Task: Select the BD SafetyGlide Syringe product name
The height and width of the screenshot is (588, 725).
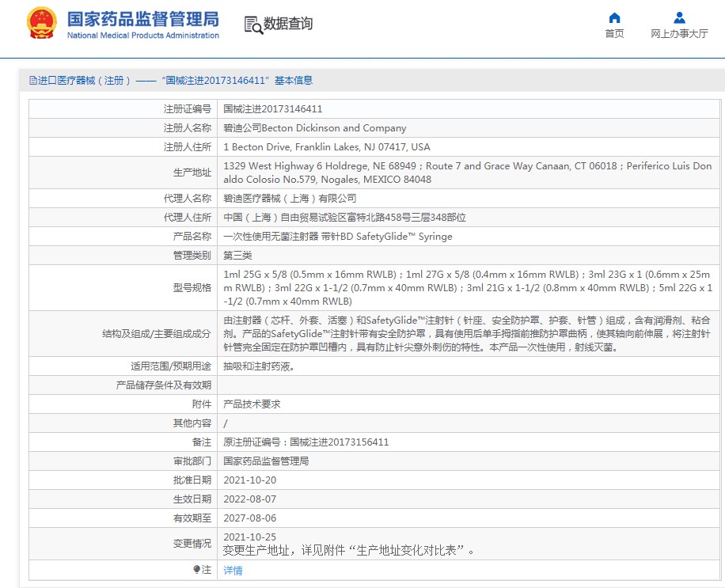Action: (338, 236)
